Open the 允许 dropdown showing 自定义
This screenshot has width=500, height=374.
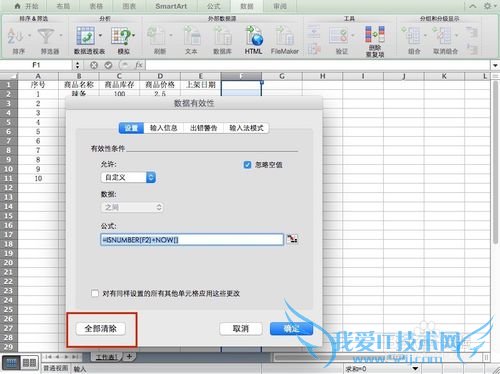tap(128, 177)
